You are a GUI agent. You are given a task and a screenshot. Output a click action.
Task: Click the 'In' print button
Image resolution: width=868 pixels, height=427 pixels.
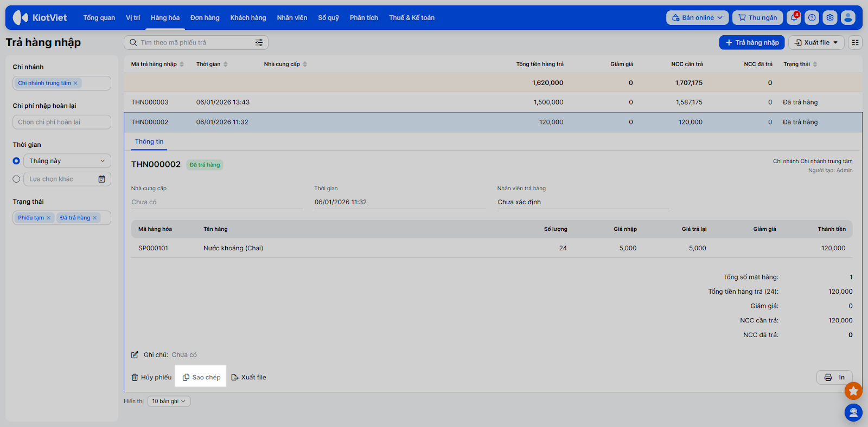(x=834, y=378)
